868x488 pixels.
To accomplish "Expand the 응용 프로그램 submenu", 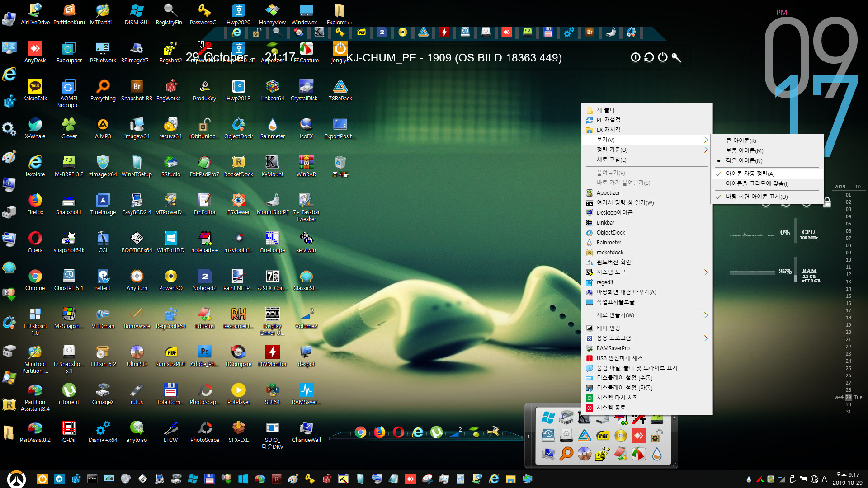I will coord(647,338).
